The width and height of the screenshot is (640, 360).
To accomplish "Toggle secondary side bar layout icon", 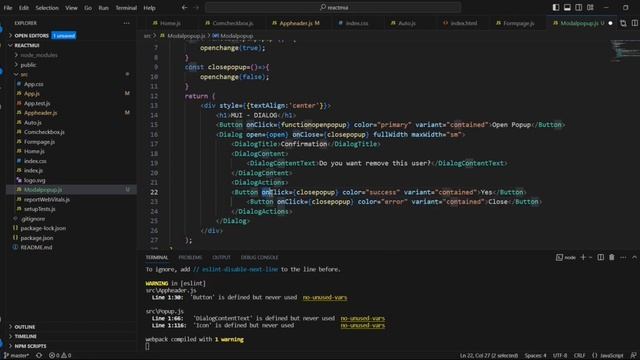I will coord(579,7).
